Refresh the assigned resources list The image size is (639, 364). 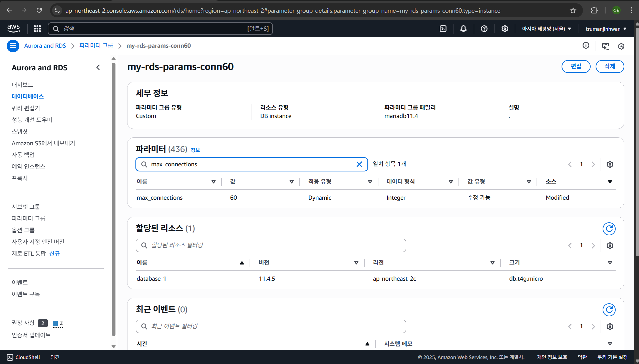coord(609,229)
